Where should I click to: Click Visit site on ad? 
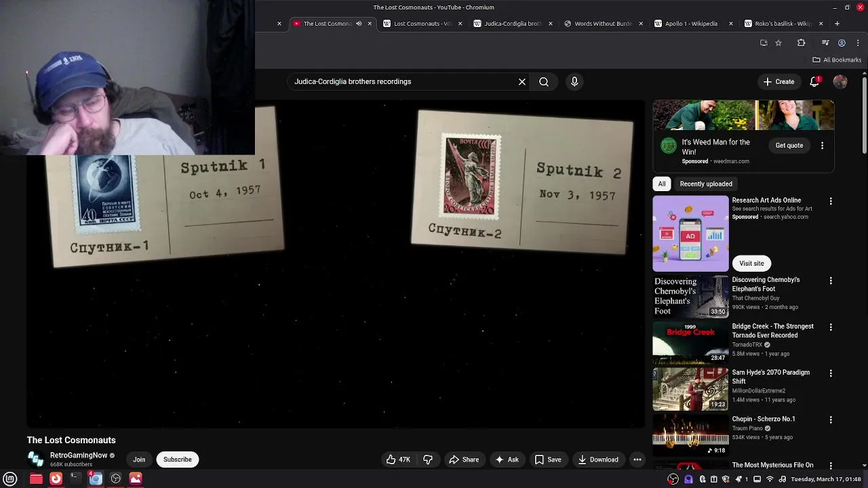coord(751,263)
